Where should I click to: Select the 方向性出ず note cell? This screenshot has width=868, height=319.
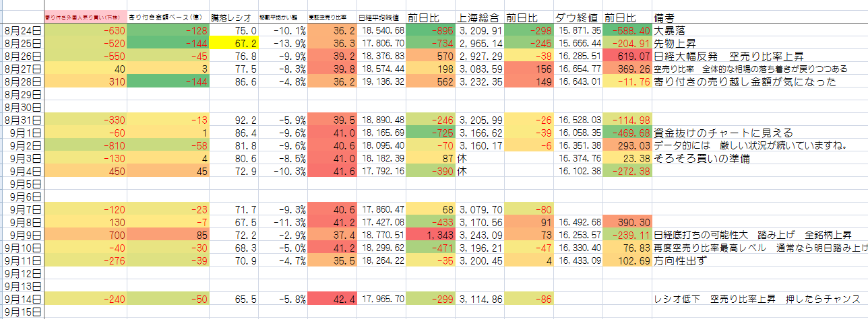point(682,261)
